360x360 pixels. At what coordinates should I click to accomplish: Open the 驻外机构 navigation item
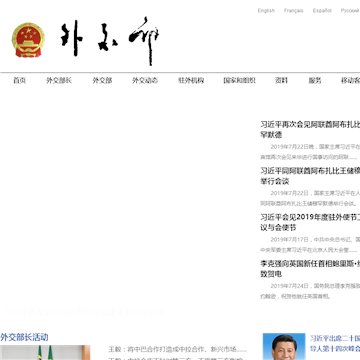click(x=191, y=80)
